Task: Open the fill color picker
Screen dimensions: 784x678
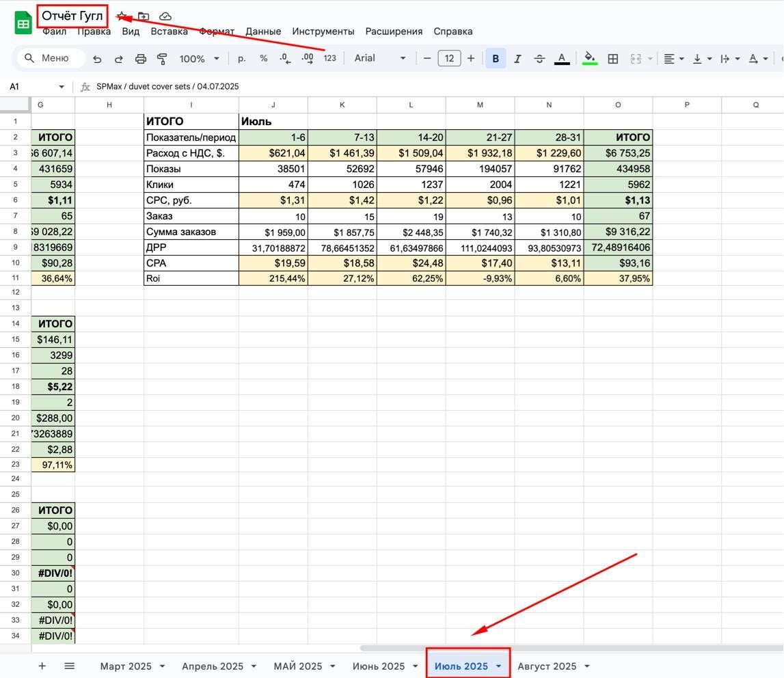Action: [590, 59]
